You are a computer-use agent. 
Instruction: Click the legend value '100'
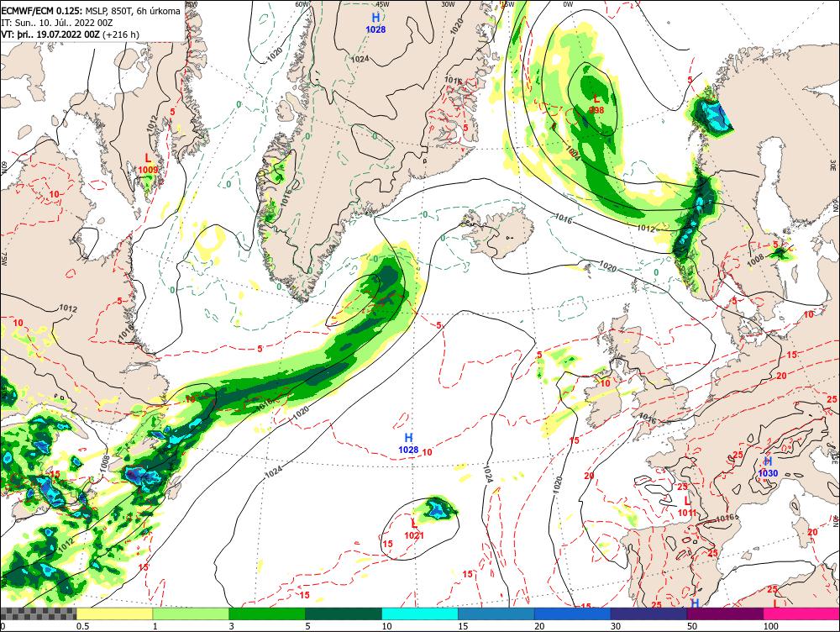(770, 626)
